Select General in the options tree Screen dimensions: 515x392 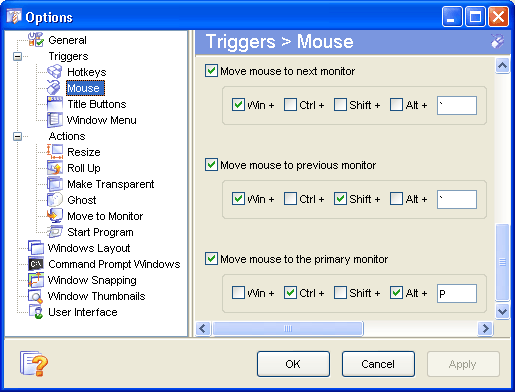(x=67, y=40)
